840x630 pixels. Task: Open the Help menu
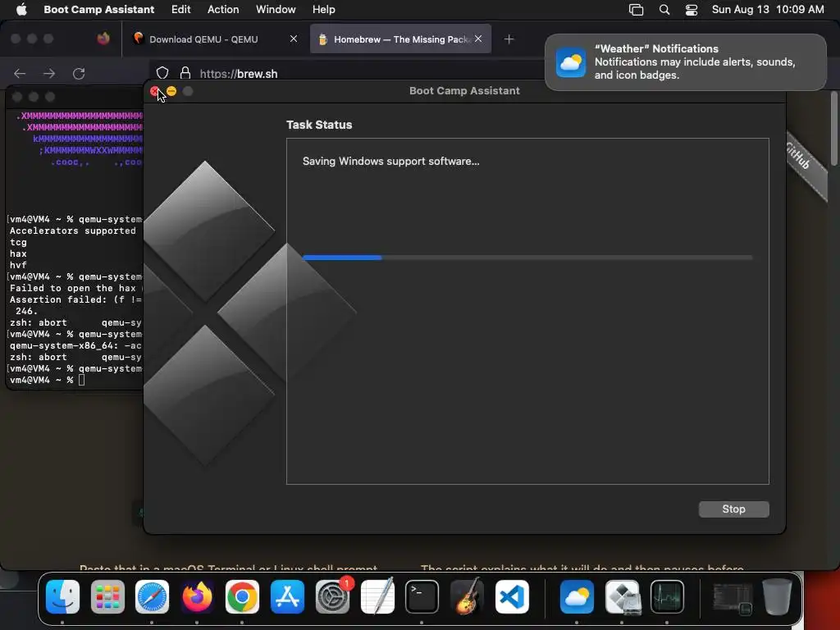tap(323, 10)
